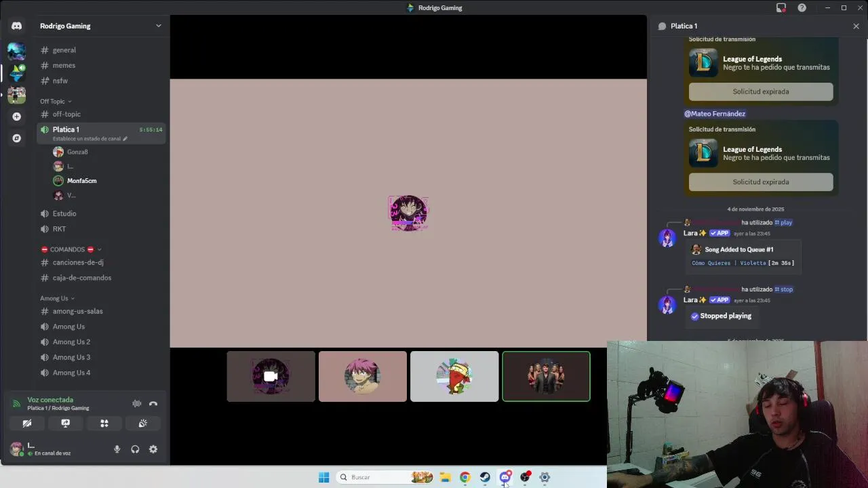Viewport: 868px width, 488px height.
Task: Select the green-outlined group photo participant tile
Action: pyautogui.click(x=547, y=376)
